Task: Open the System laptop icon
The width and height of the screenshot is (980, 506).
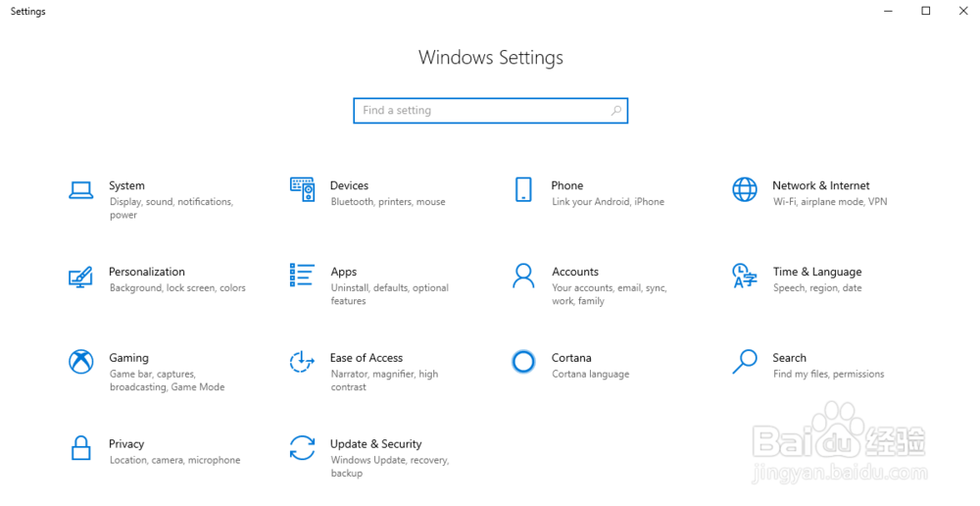Action: [x=81, y=190]
